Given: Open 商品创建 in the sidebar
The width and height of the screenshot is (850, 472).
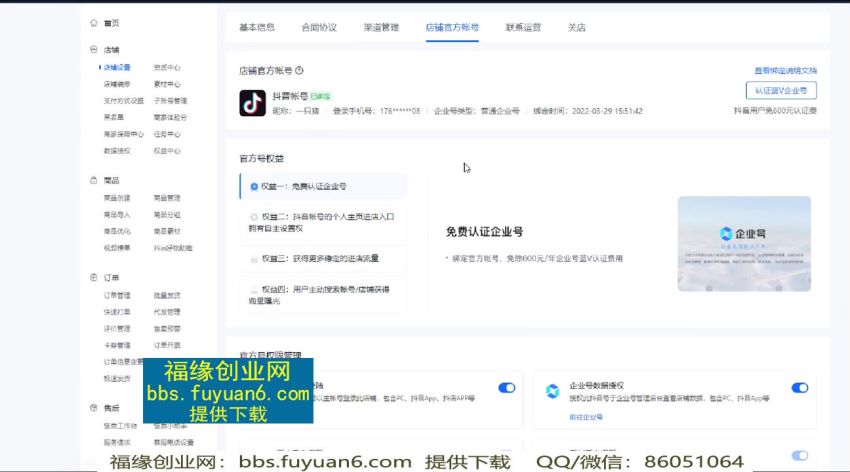Looking at the screenshot, I should coord(117,198).
